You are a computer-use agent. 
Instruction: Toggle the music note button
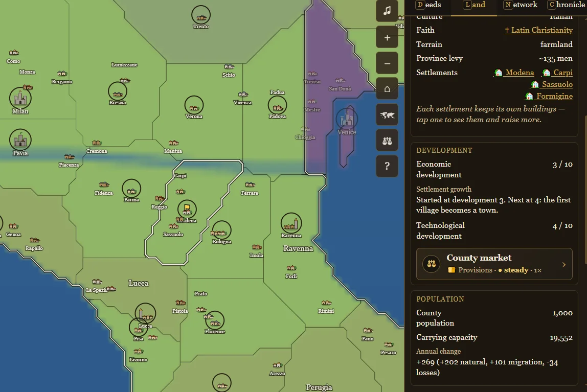(387, 10)
